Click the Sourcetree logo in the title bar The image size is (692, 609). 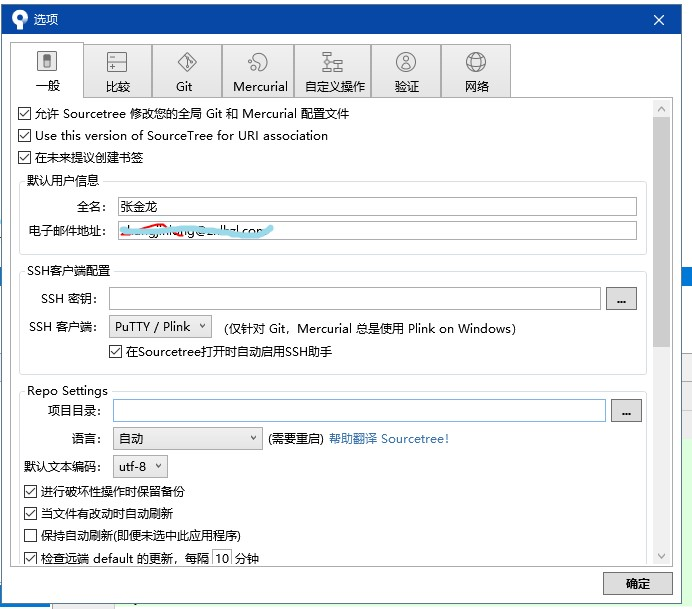19,19
